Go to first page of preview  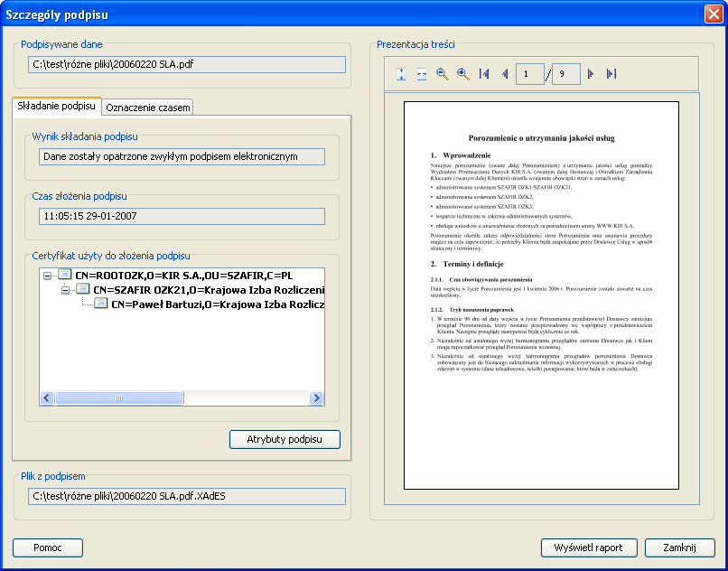484,74
